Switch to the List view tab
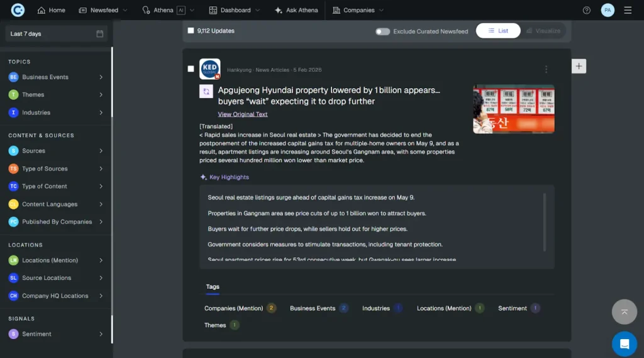This screenshot has height=358, width=644. click(498, 30)
